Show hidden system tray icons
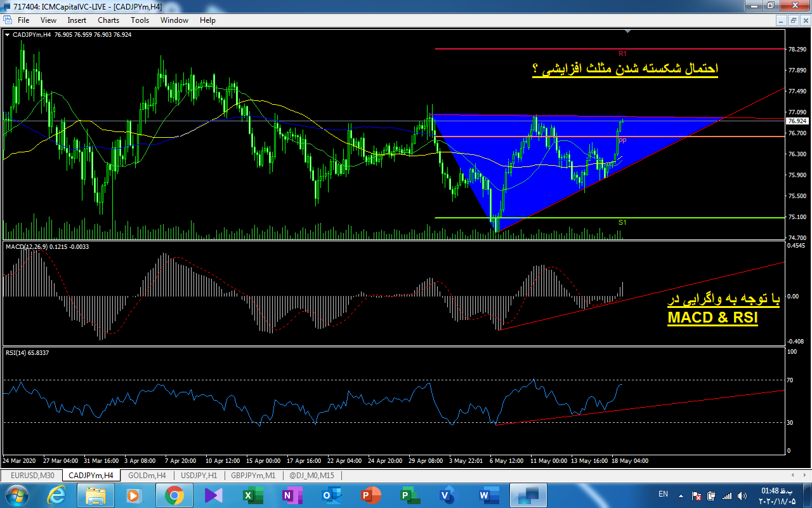 pos(682,495)
